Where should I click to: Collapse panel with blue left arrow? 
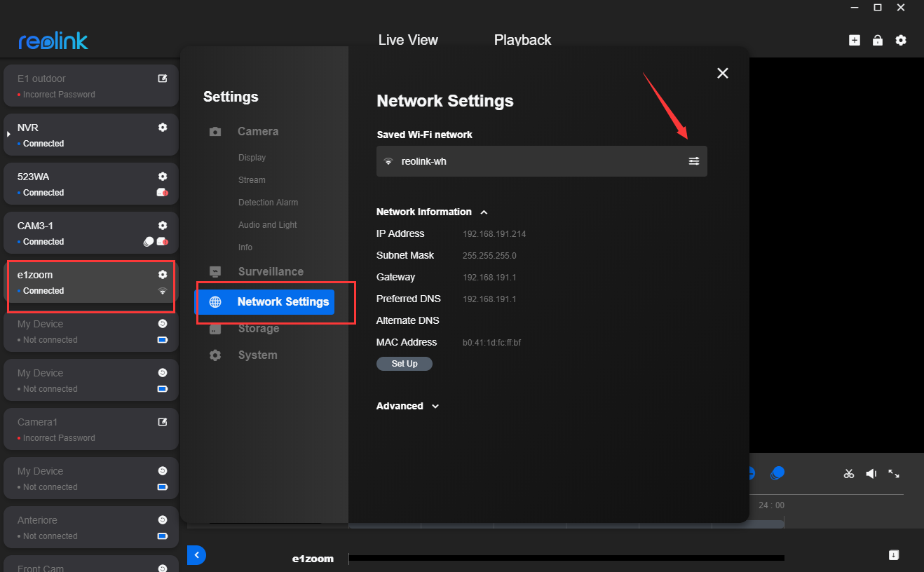[196, 555]
